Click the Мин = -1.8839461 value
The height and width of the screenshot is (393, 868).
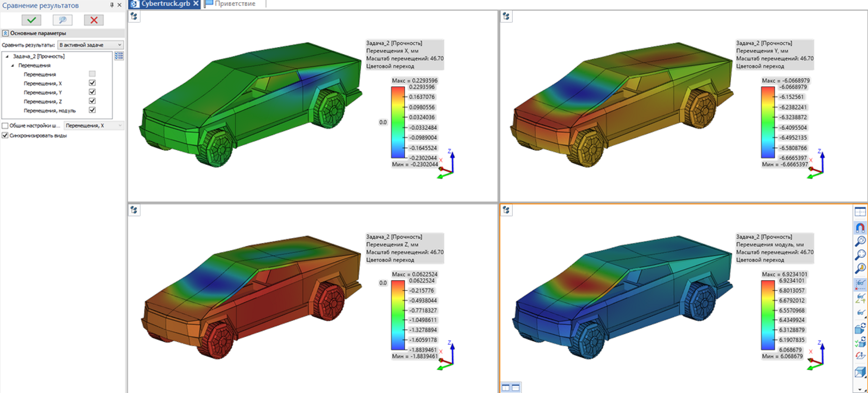[415, 356]
